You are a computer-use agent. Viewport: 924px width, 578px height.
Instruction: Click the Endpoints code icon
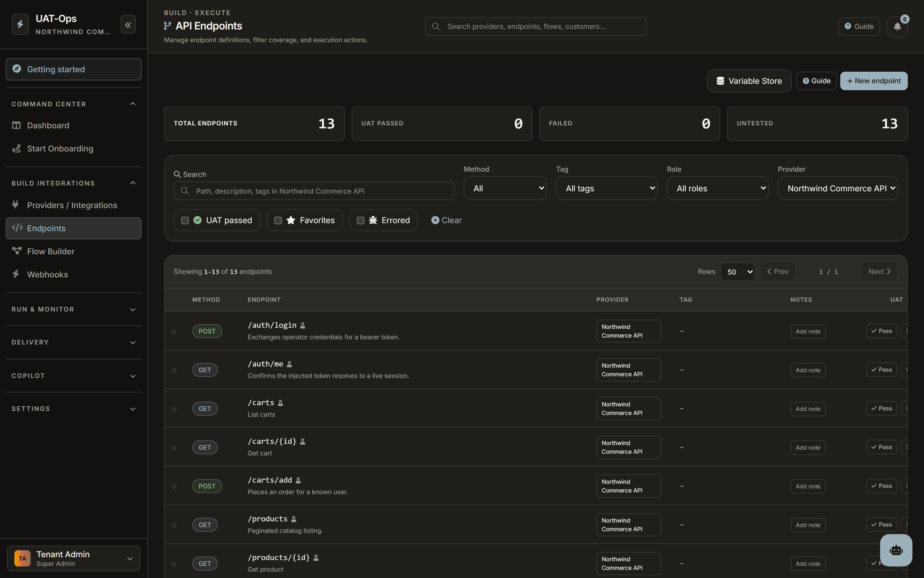(x=17, y=228)
